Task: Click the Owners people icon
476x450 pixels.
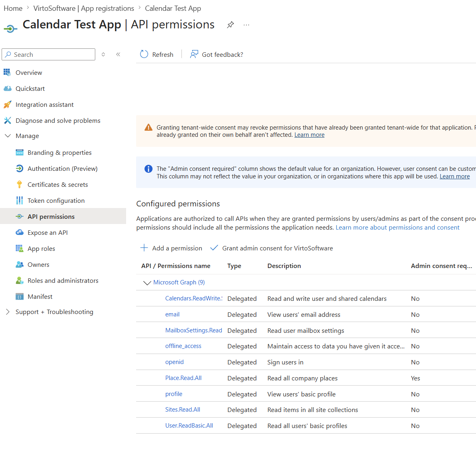Action: pyautogui.click(x=20, y=264)
